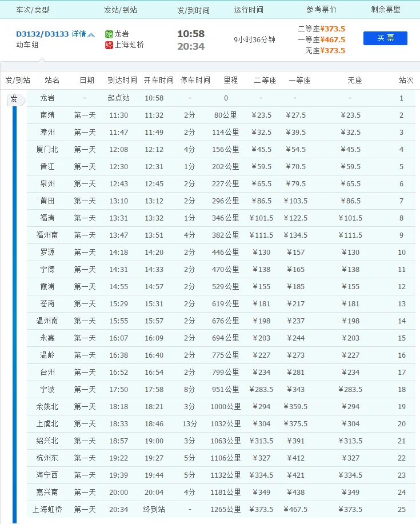Click the 13分 stop duration at 上虞北

coord(190,424)
